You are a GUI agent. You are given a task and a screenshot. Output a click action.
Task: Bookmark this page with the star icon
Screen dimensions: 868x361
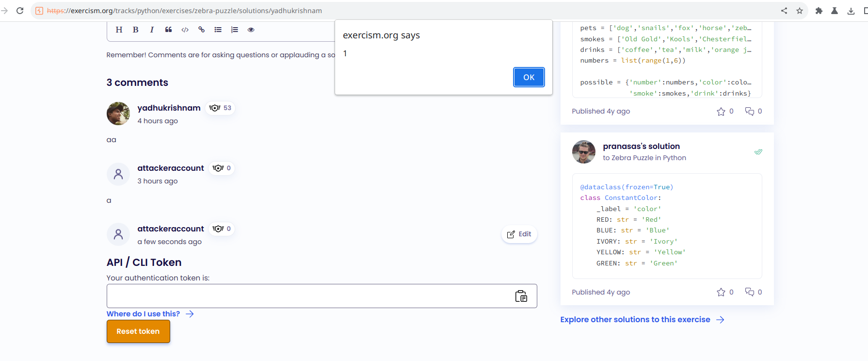pyautogui.click(x=800, y=11)
